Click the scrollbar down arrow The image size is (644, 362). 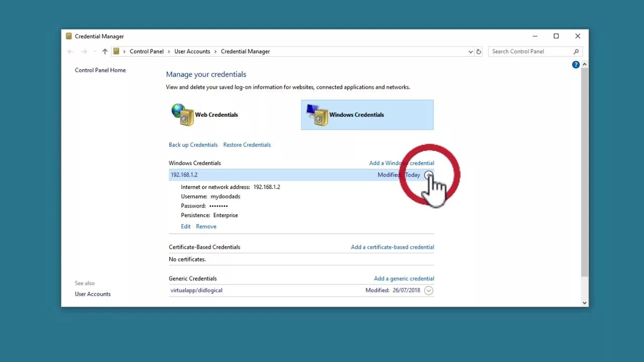[584, 303]
